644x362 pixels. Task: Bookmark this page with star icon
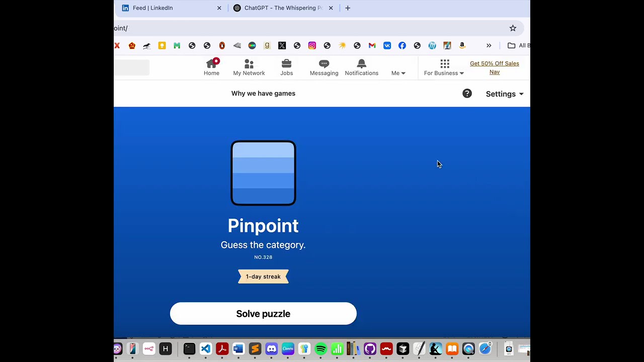click(x=513, y=28)
